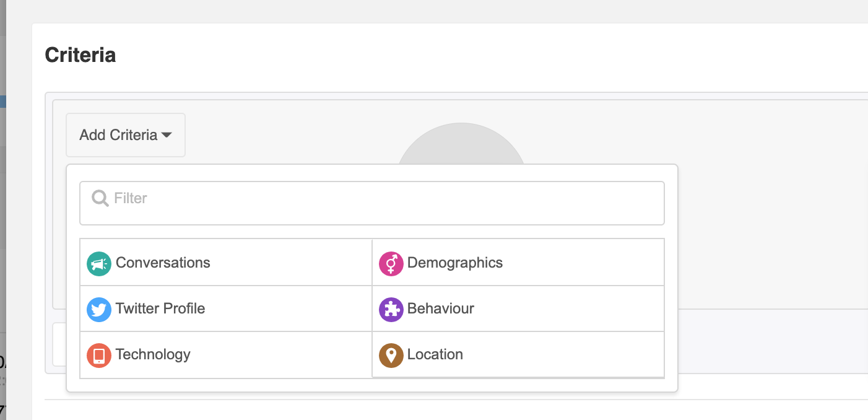The image size is (868, 420).
Task: Open the Add Criteria button
Action: 126,135
